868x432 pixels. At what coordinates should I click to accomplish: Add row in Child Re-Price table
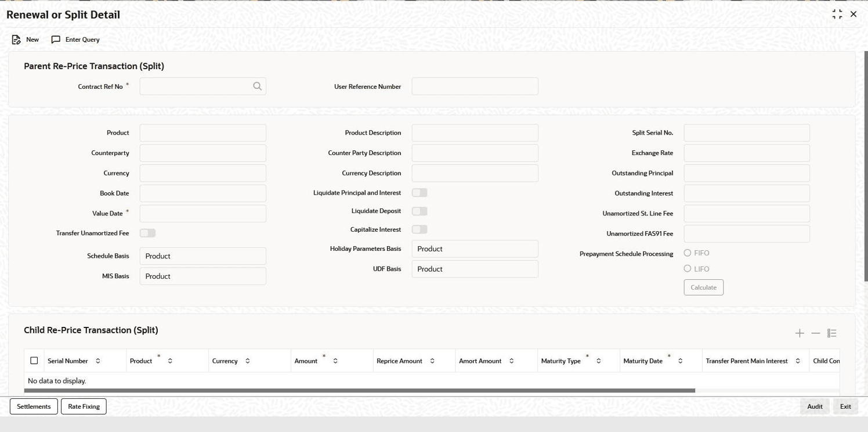(x=800, y=333)
